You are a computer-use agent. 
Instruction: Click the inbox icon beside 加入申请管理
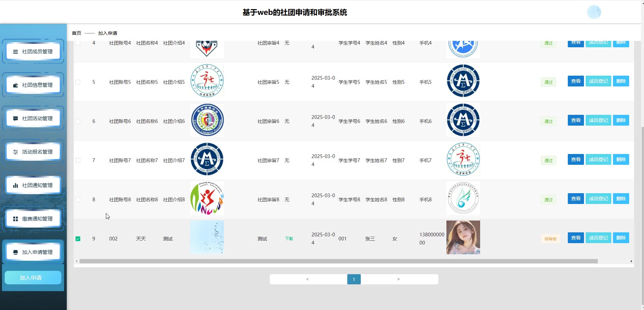[x=16, y=252]
